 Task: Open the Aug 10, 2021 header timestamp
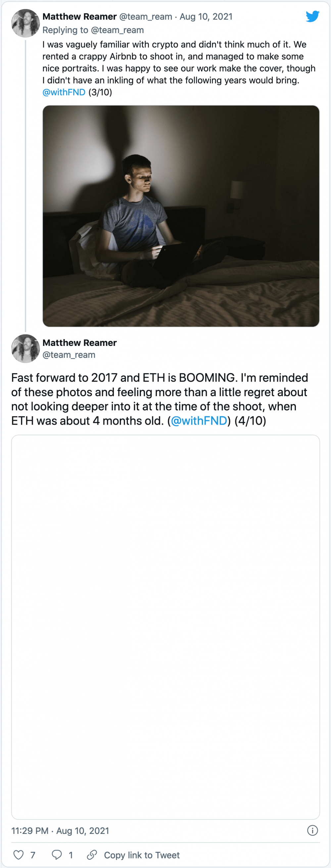coord(206,17)
